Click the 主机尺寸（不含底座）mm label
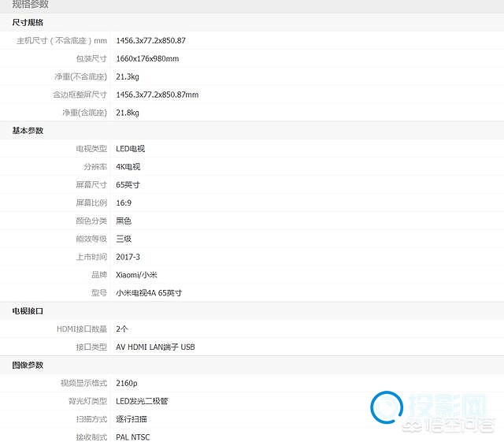 61,40
